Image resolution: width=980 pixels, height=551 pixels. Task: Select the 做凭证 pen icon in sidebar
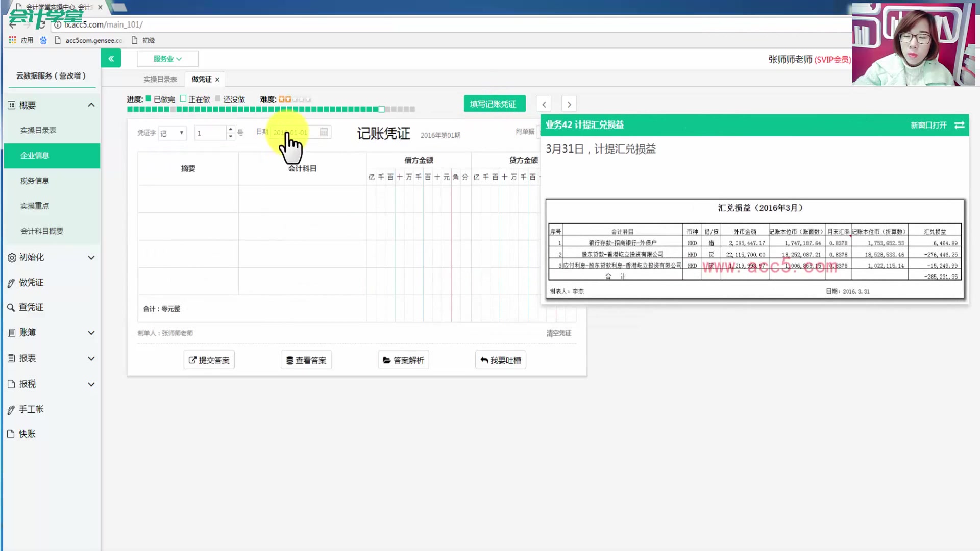click(12, 282)
